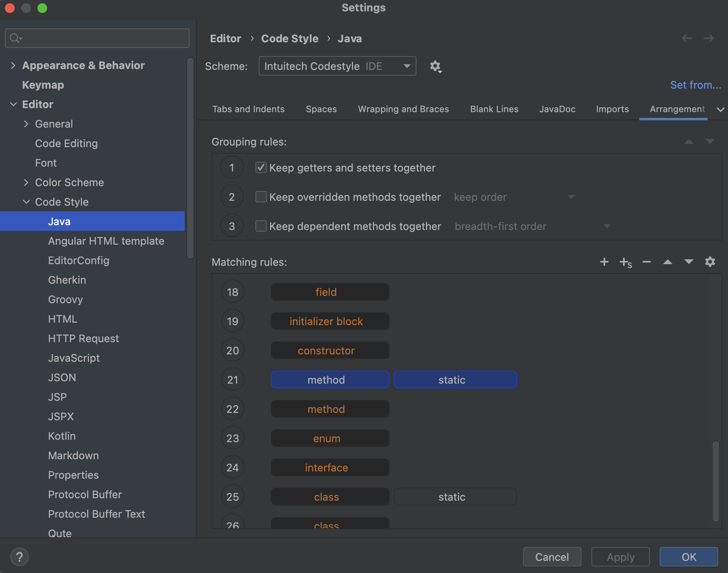Enable Keep overridden methods together
This screenshot has width=728, height=573.
[x=261, y=197]
